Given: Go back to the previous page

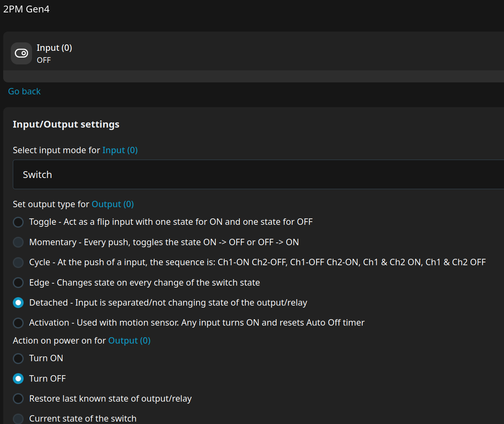Looking at the screenshot, I should click(x=24, y=92).
